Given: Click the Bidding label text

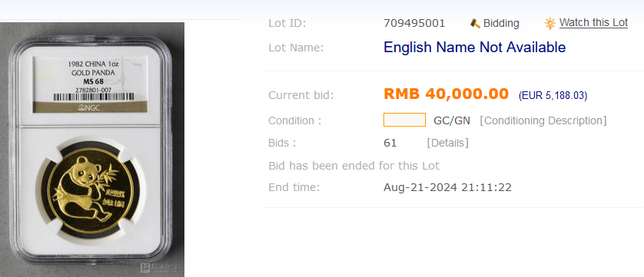Looking at the screenshot, I should pyautogui.click(x=501, y=23).
